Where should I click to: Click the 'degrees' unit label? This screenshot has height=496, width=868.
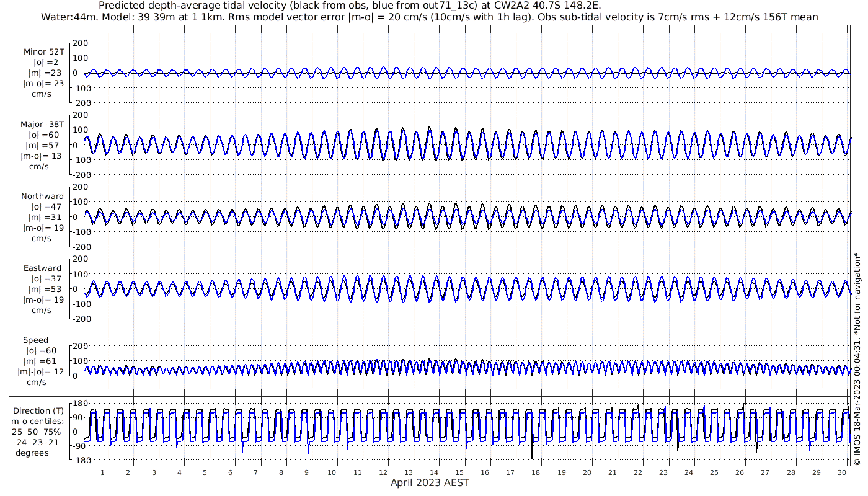click(32, 453)
